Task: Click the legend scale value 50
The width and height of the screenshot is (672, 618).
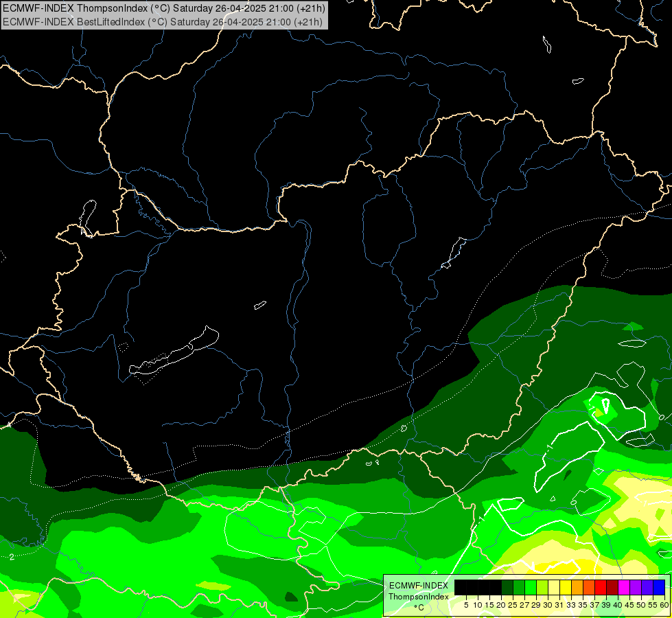Action: (642, 605)
